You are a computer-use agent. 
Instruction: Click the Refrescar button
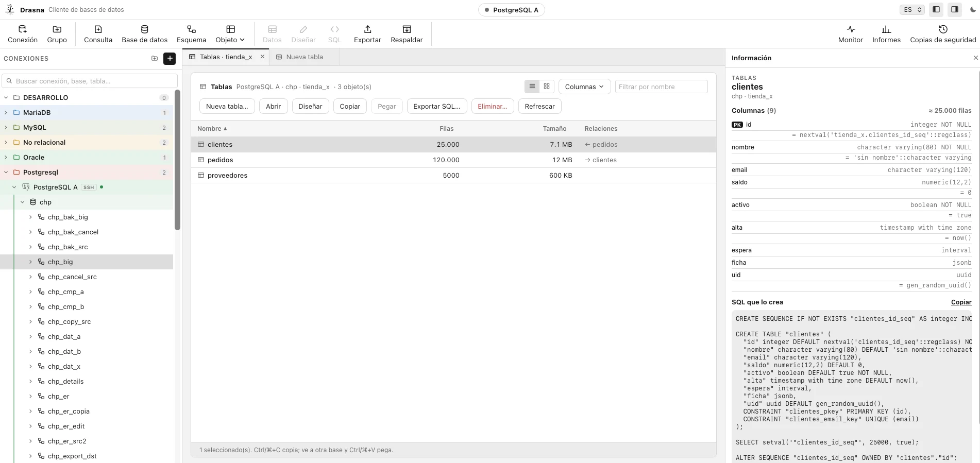coord(539,106)
